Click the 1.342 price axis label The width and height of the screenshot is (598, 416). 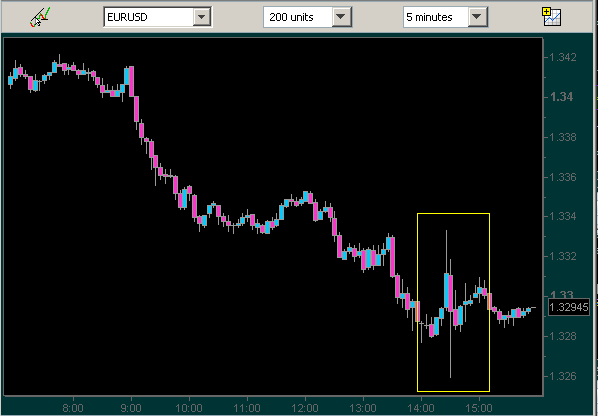563,58
